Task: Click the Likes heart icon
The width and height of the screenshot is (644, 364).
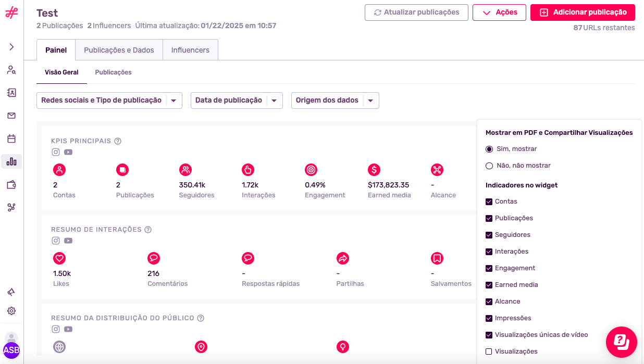Action: pos(59,258)
